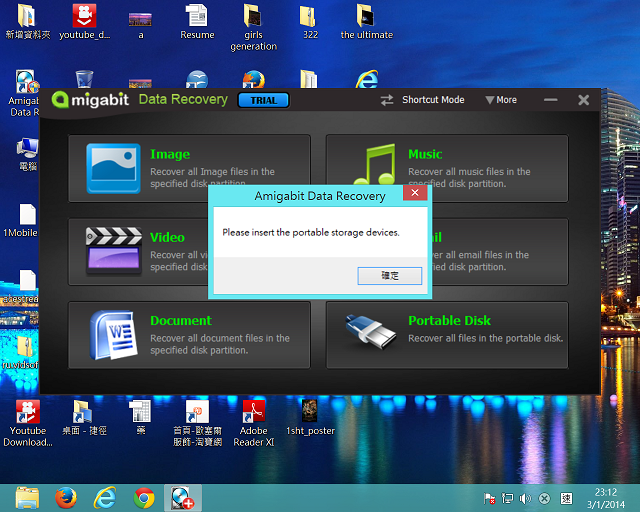Launch Firefox from the taskbar

66,498
